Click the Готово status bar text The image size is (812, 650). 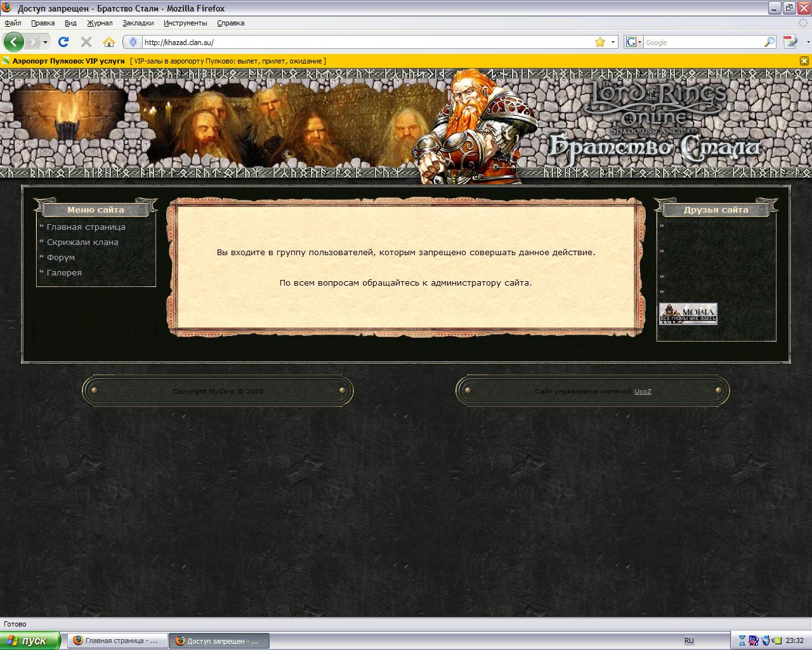click(15, 624)
